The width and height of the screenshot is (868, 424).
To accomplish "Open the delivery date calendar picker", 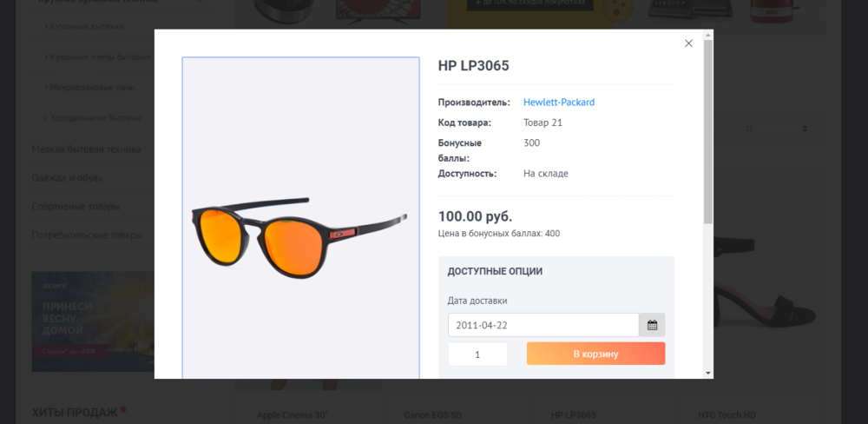I will pyautogui.click(x=652, y=325).
